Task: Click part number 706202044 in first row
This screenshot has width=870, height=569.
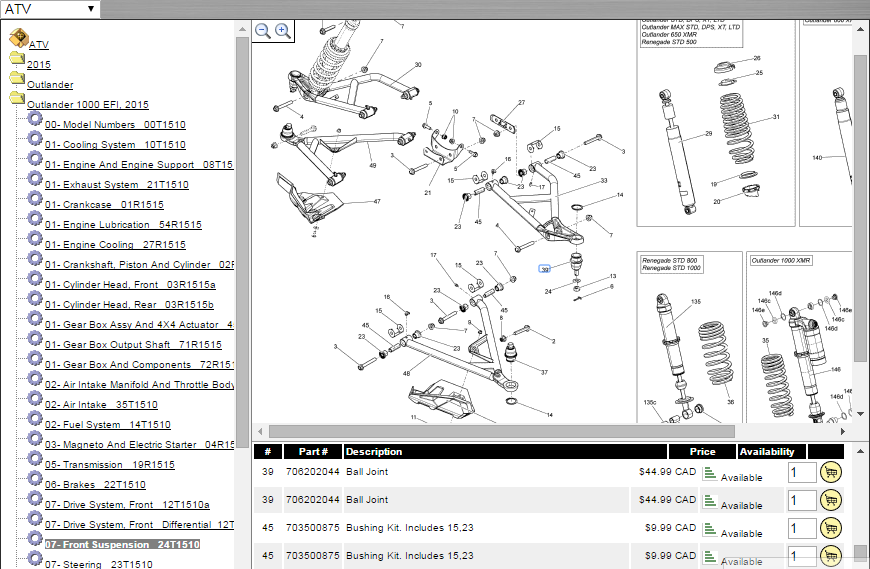Action: point(312,472)
